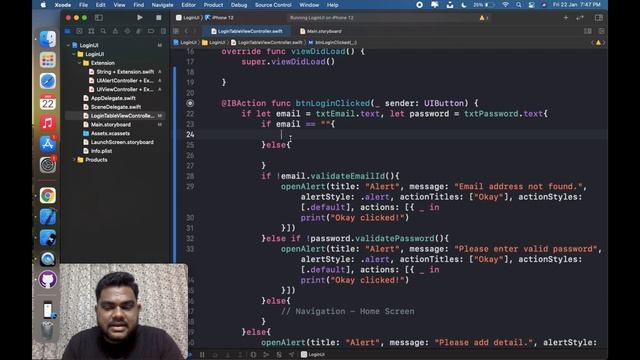This screenshot has height=360, width=640.
Task: Show the Source Control navigator icon
Action: point(79,31)
